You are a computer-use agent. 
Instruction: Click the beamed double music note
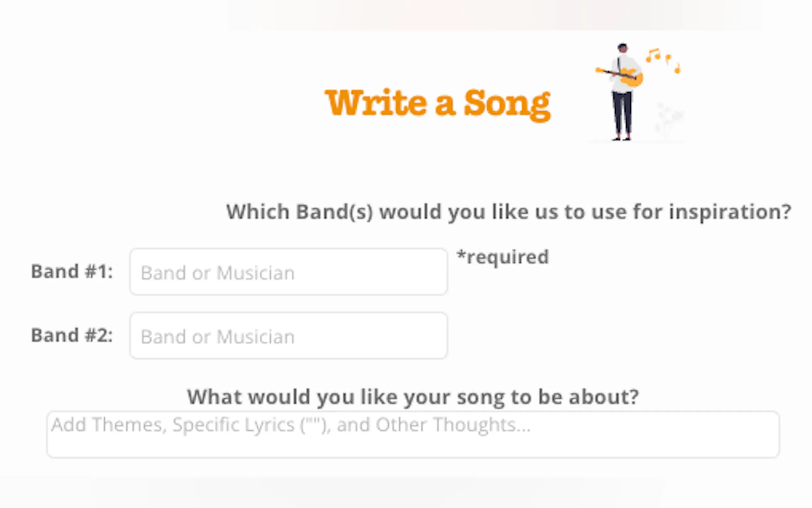tap(653, 55)
